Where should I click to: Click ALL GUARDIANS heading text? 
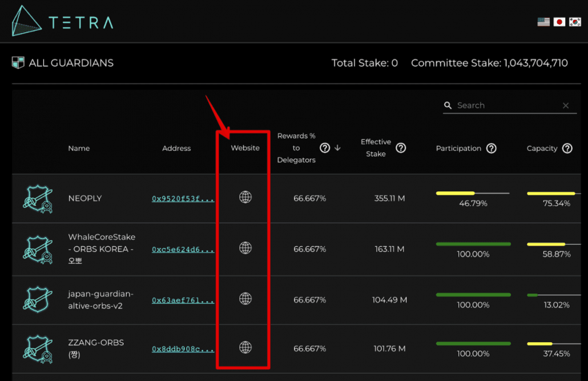(71, 63)
